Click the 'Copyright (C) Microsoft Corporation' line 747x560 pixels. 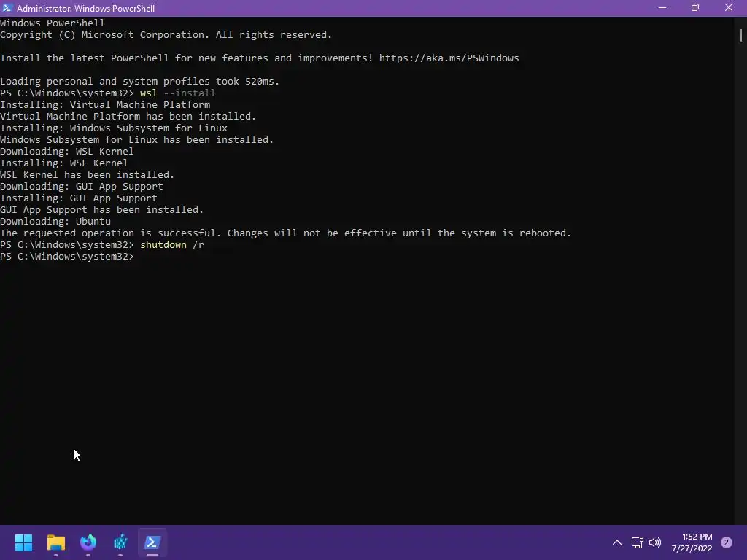point(166,35)
